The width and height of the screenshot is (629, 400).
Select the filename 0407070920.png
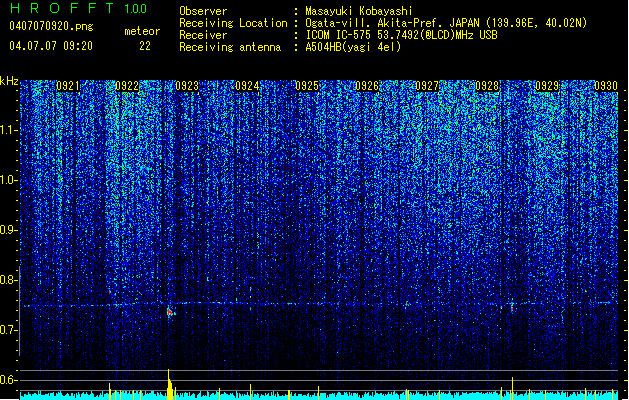51,26
